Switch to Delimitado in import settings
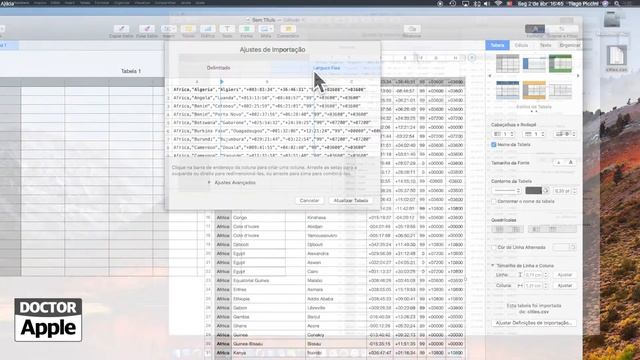The image size is (640, 360). (x=218, y=68)
